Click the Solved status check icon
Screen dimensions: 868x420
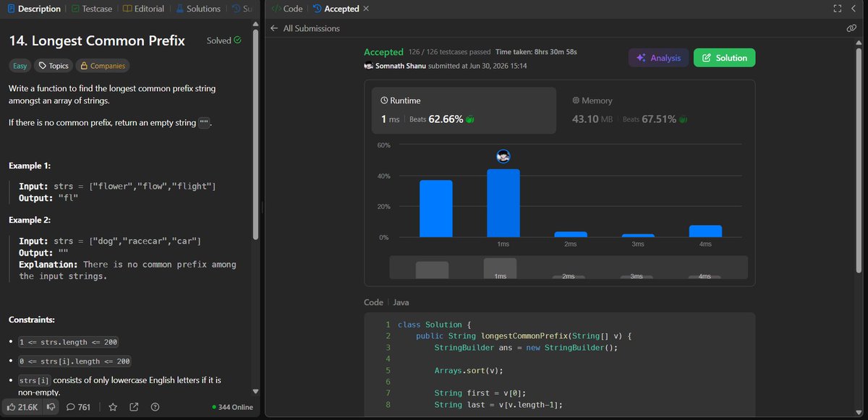point(238,40)
